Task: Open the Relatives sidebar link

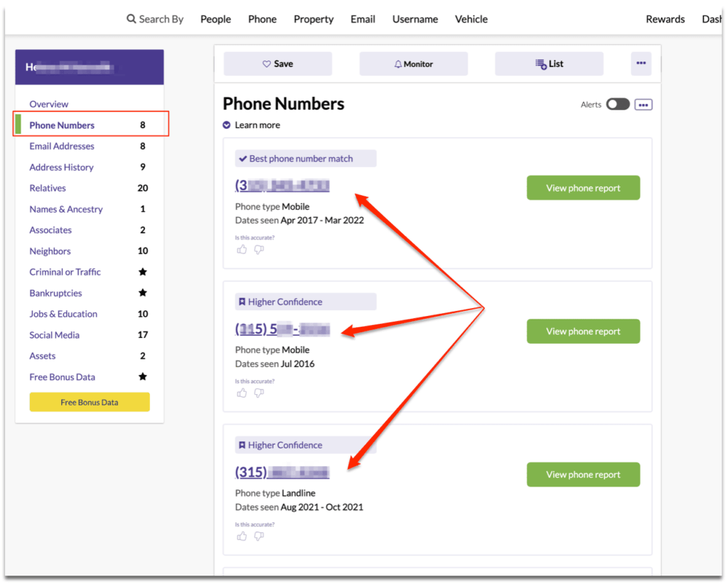Action: coord(47,188)
